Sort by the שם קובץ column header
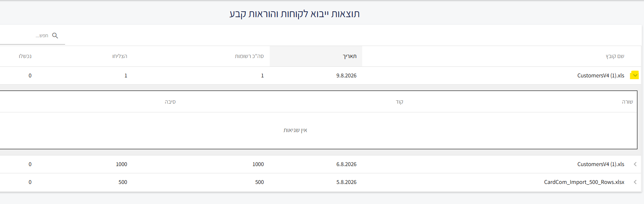Screen dimensions: 644x204 click(615, 56)
